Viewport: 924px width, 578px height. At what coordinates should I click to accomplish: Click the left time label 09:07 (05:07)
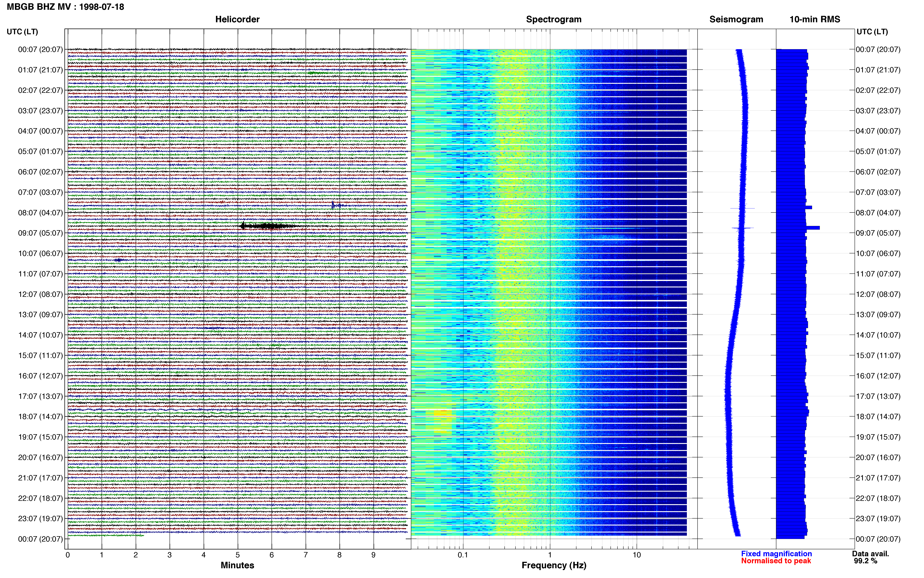tap(41, 233)
